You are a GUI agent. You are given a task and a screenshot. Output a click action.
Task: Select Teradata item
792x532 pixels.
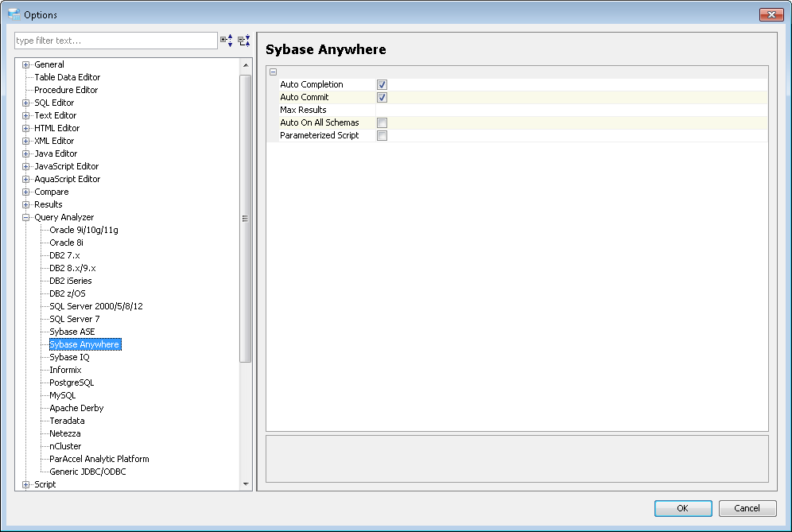(67, 421)
